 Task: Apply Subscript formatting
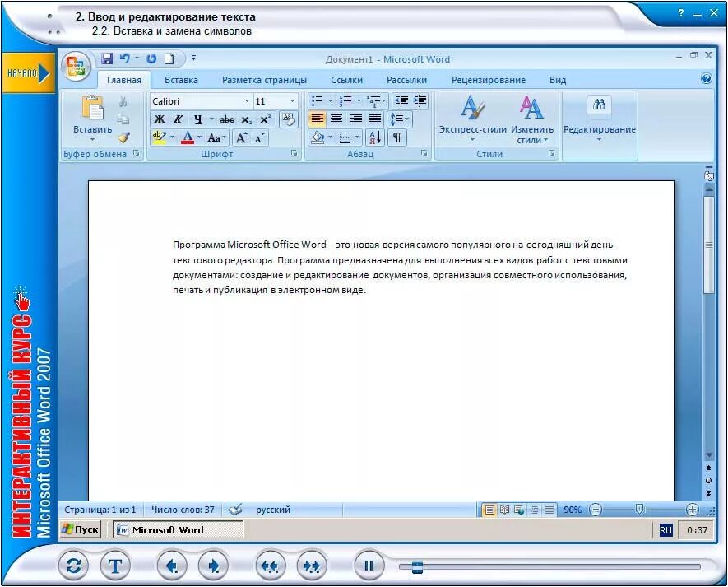pos(247,119)
